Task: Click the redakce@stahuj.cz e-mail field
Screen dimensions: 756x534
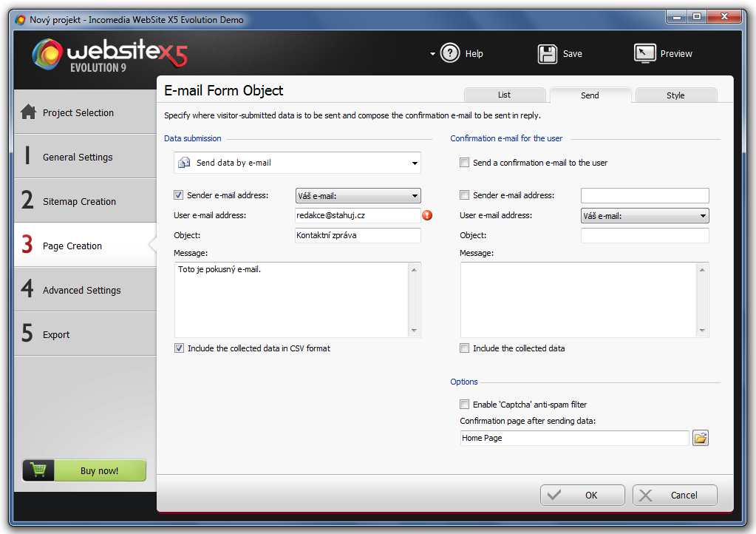Action: [358, 215]
